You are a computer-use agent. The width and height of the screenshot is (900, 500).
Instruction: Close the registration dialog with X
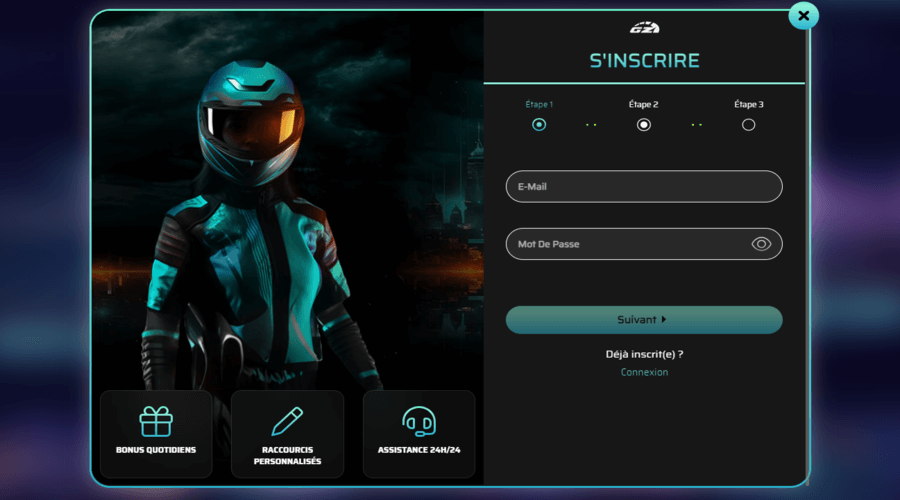pyautogui.click(x=803, y=16)
